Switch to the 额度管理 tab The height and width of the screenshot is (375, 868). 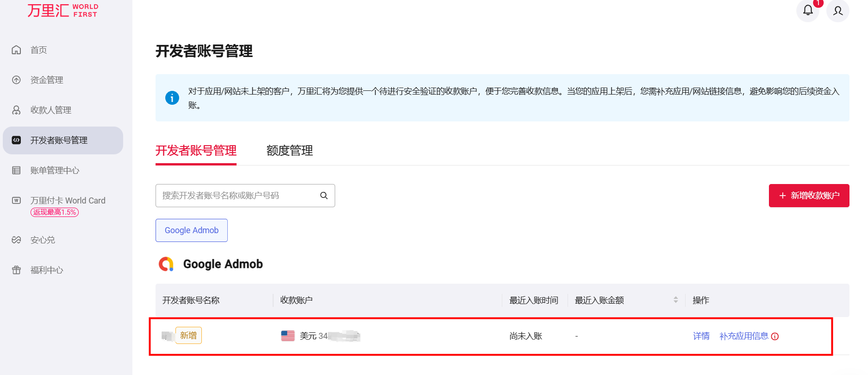[289, 151]
